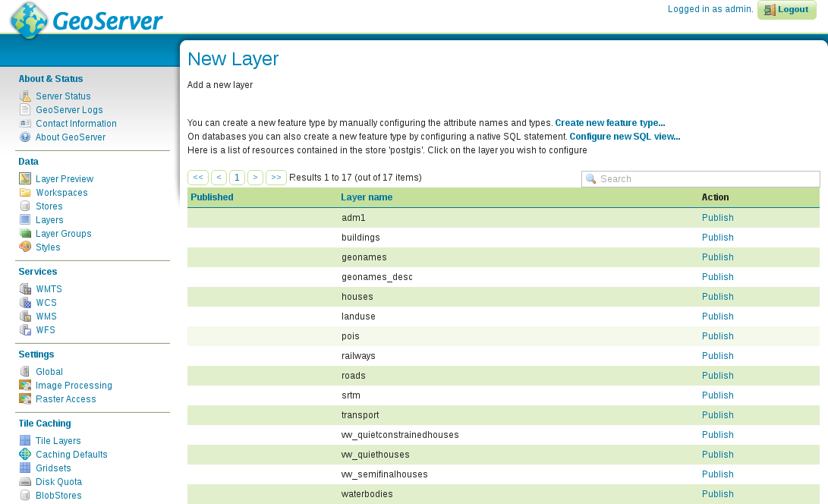This screenshot has width=828, height=504.
Task: Click the WCS service icon
Action: coord(25,303)
